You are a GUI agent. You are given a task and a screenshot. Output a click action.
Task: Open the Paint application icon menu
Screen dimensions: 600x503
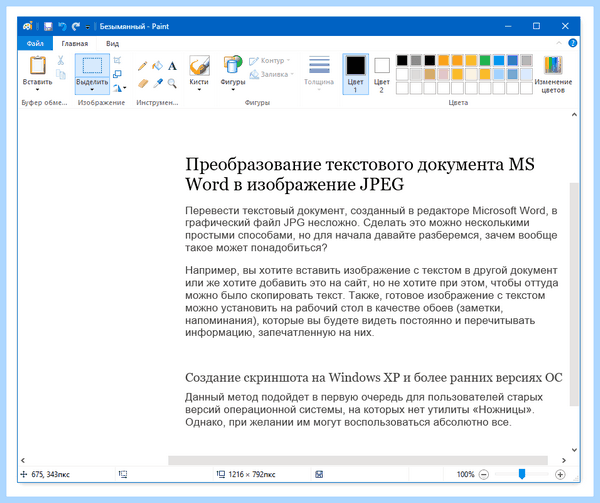[x=28, y=26]
